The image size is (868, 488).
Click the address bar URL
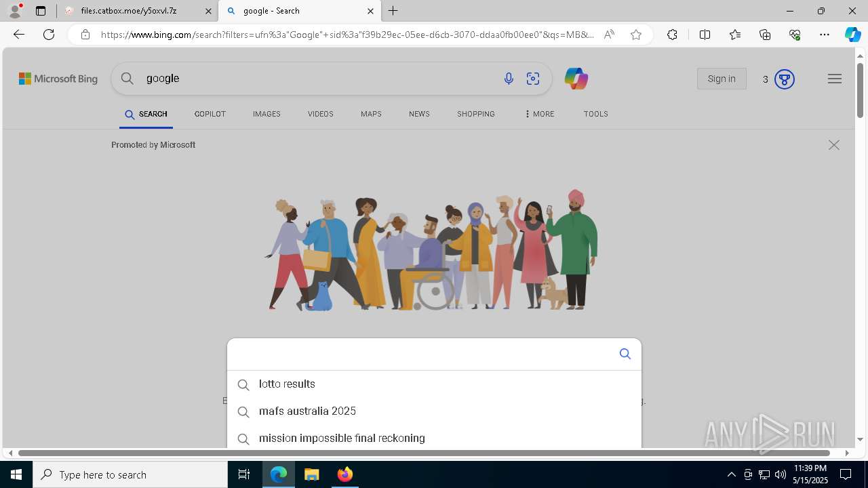(x=347, y=35)
